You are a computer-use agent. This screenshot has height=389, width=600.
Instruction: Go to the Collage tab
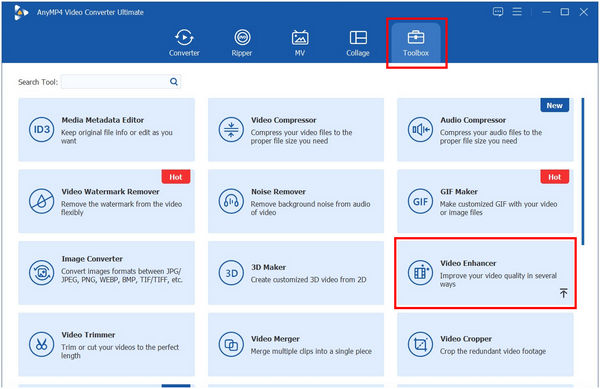(358, 43)
